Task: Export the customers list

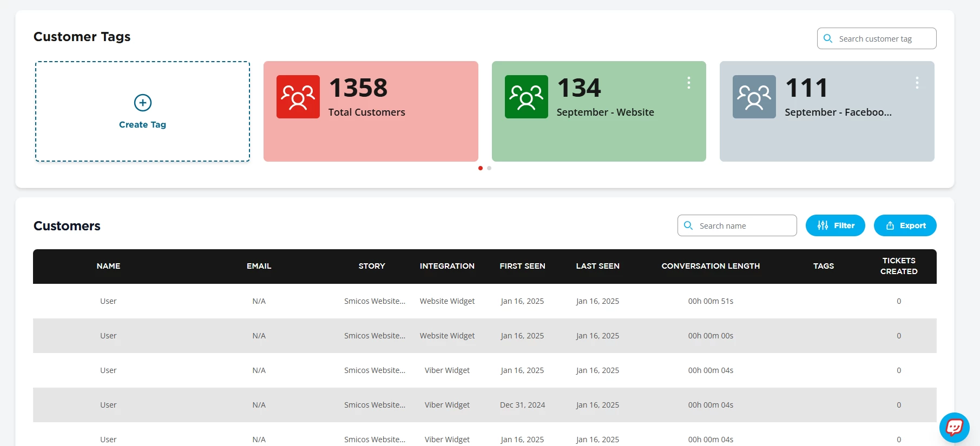Action: 905,225
